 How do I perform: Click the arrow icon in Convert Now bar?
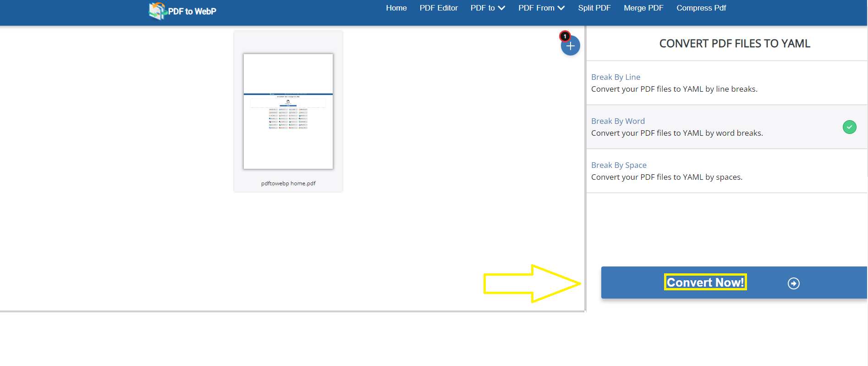click(793, 283)
